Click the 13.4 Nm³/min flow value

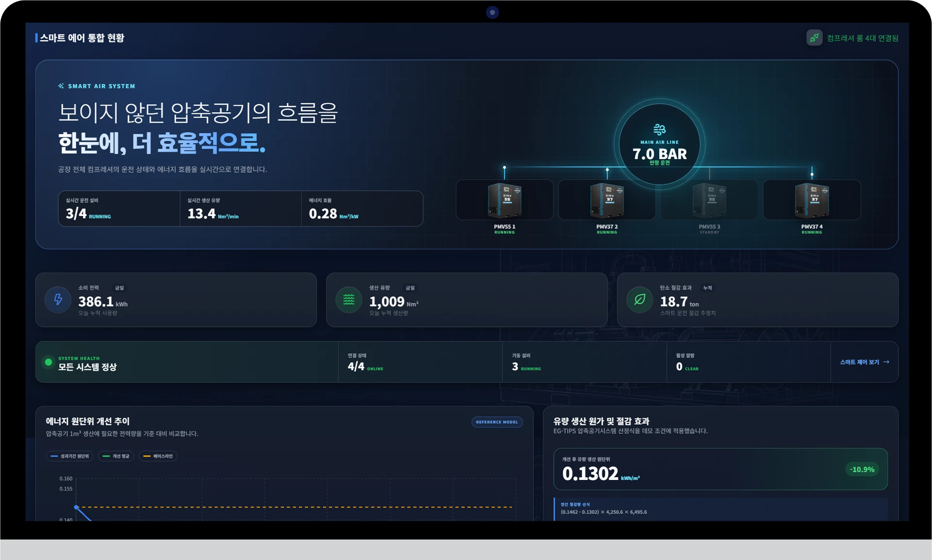click(213, 214)
